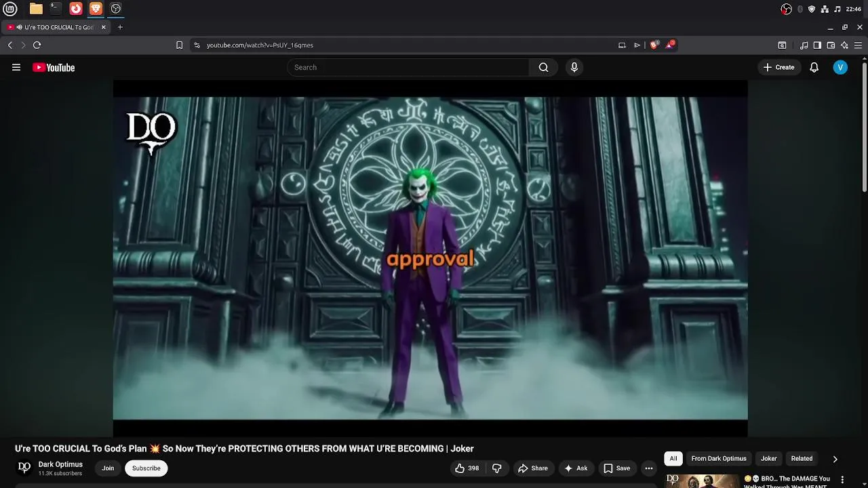Open Brave main hamburger menu

(858, 45)
